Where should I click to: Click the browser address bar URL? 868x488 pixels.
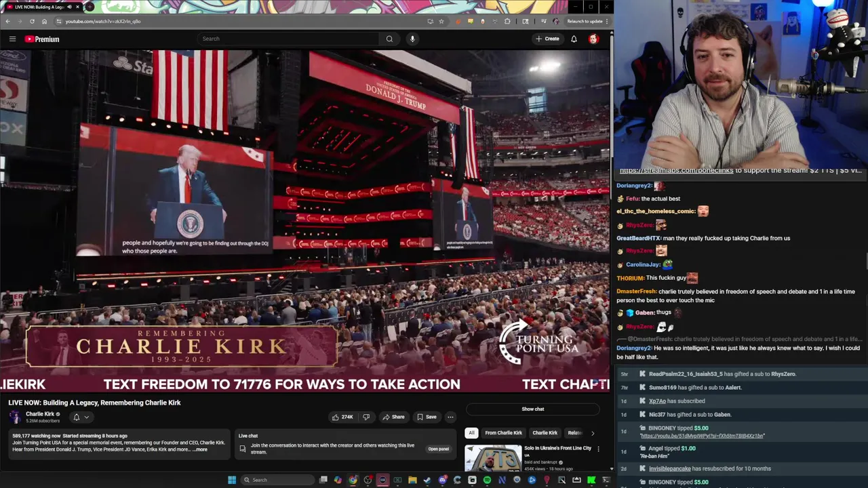pyautogui.click(x=103, y=21)
